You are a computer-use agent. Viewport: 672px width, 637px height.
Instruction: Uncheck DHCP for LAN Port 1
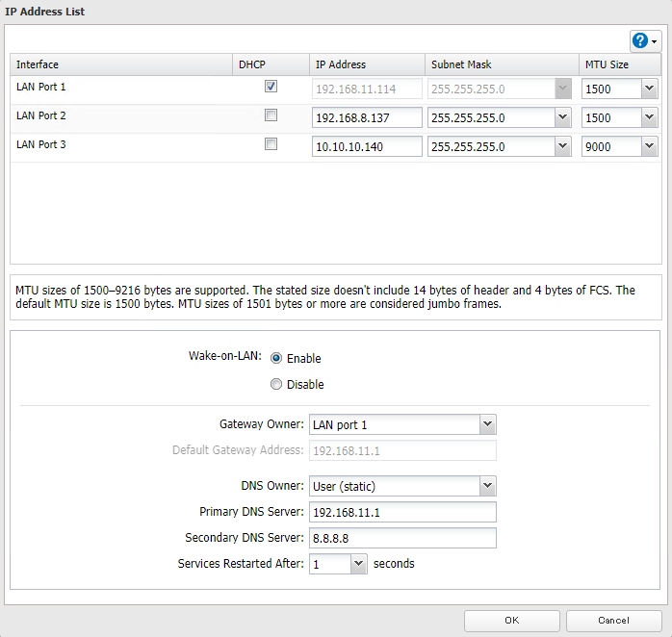pyautogui.click(x=271, y=87)
